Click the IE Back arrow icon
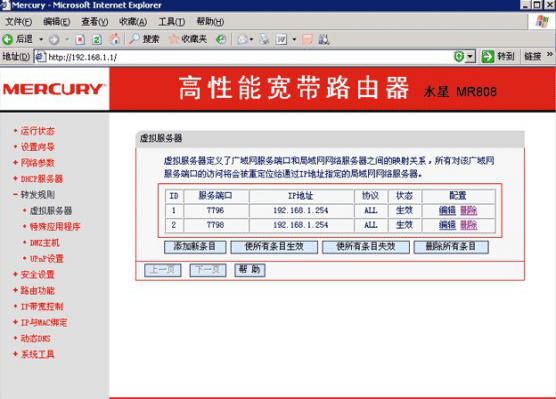Screen dimensions: 556x399 click(8, 39)
